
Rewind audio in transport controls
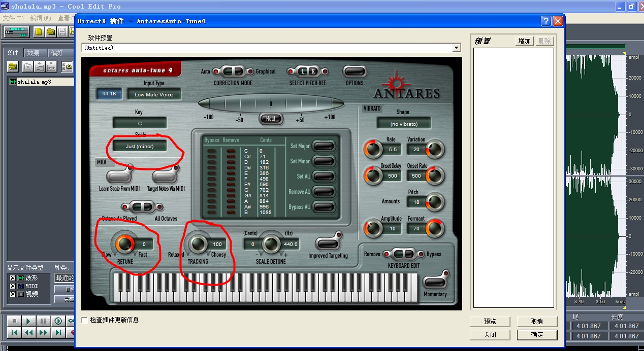29,333
